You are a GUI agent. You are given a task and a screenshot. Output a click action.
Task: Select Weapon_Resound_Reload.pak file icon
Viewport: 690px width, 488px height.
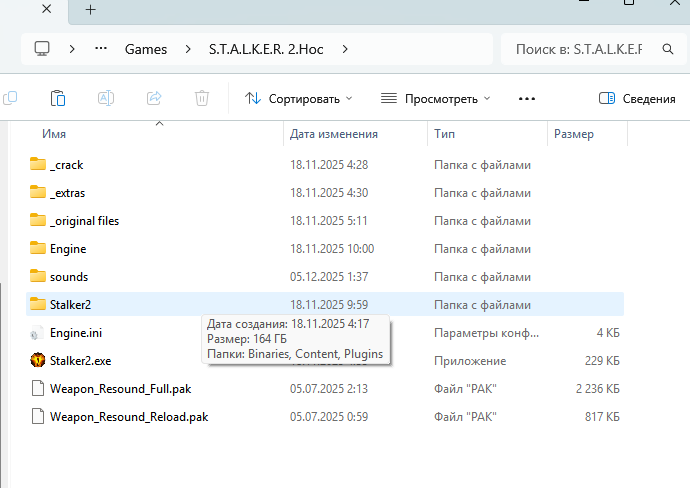pyautogui.click(x=38, y=416)
